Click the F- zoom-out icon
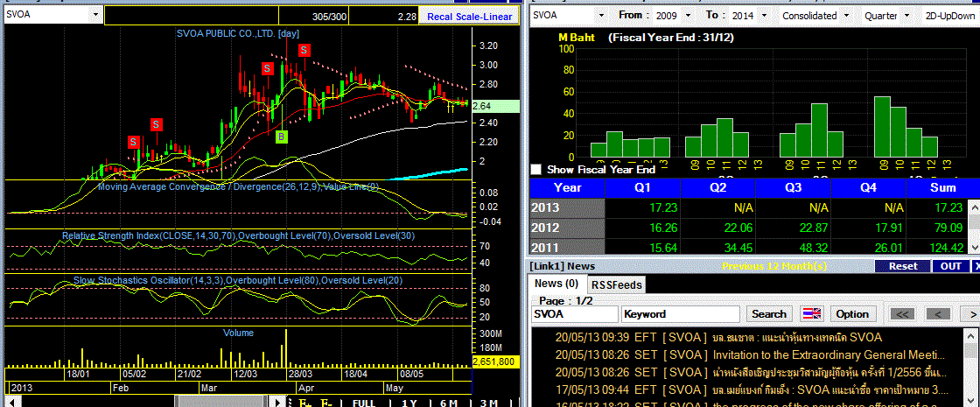The height and width of the screenshot is (407, 980). coord(326,403)
